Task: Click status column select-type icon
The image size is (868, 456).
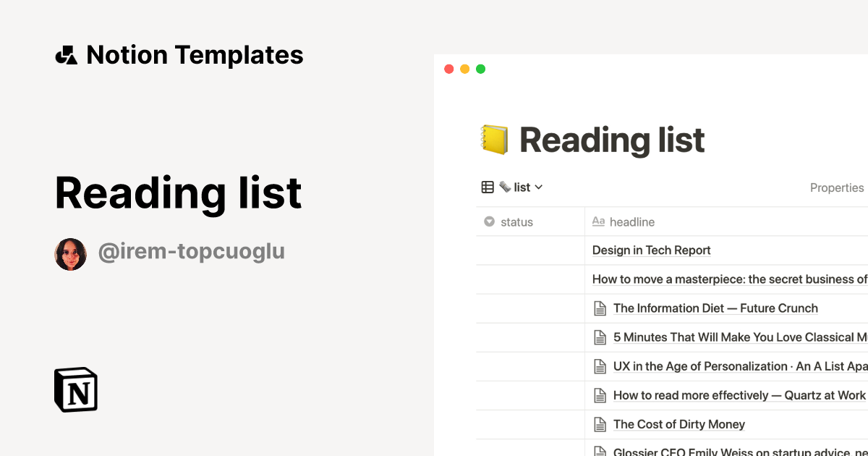Action: 490,222
